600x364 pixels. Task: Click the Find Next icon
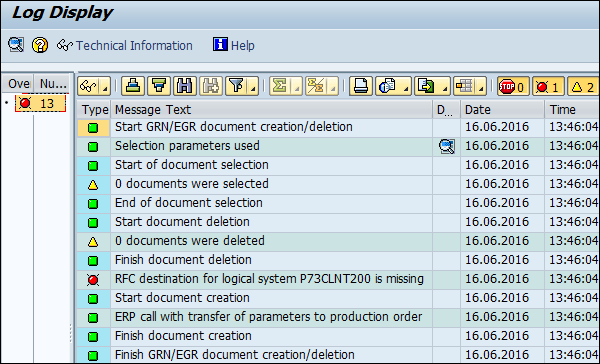pos(211,86)
